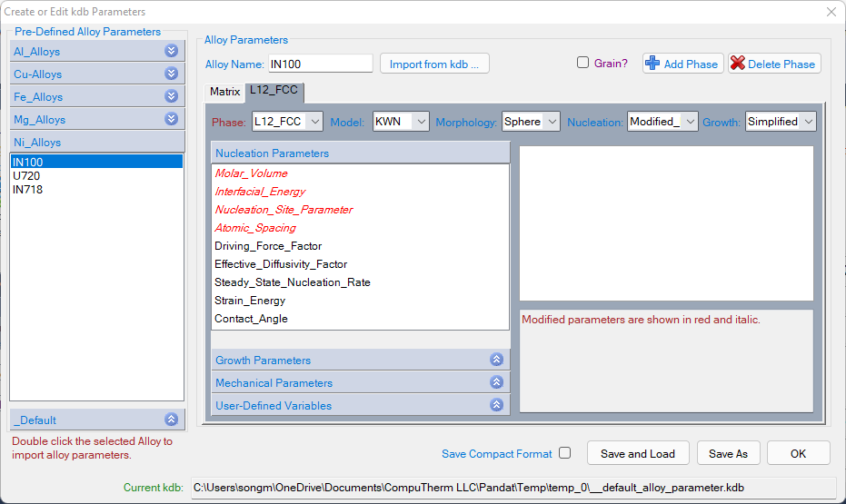Expand Growth Parameters section chevron
Image resolution: width=846 pixels, height=504 pixels.
[496, 360]
